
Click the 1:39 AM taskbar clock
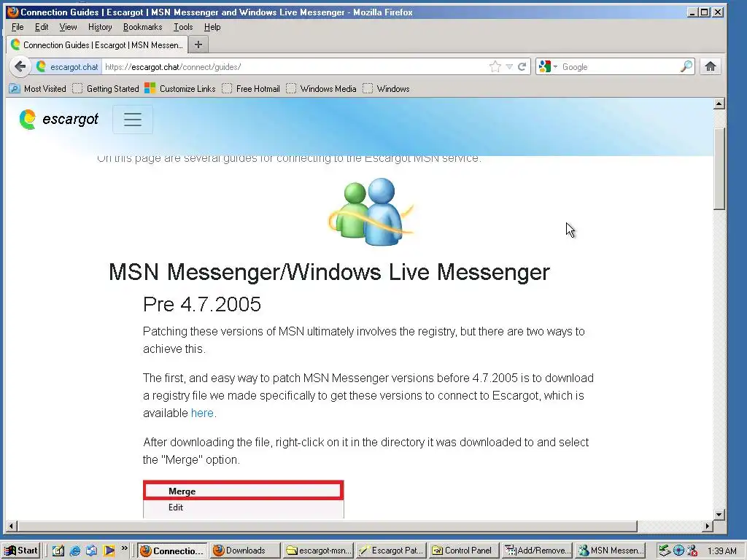coord(721,551)
